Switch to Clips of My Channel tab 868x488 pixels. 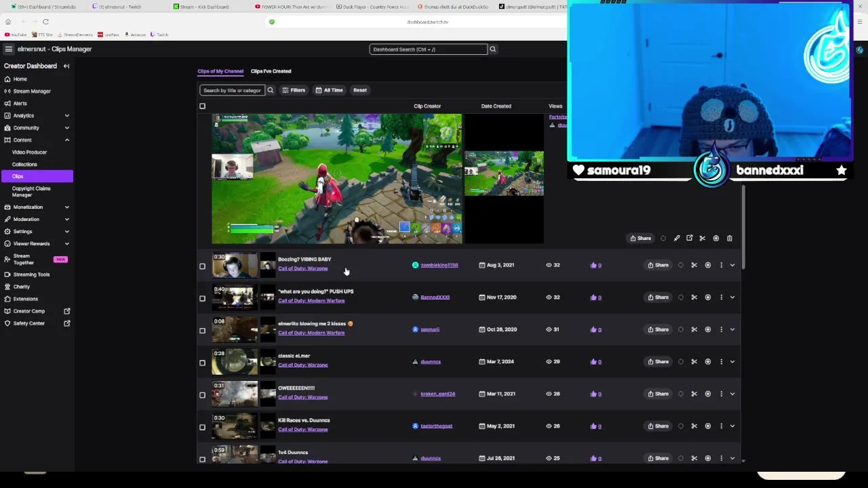(x=220, y=71)
